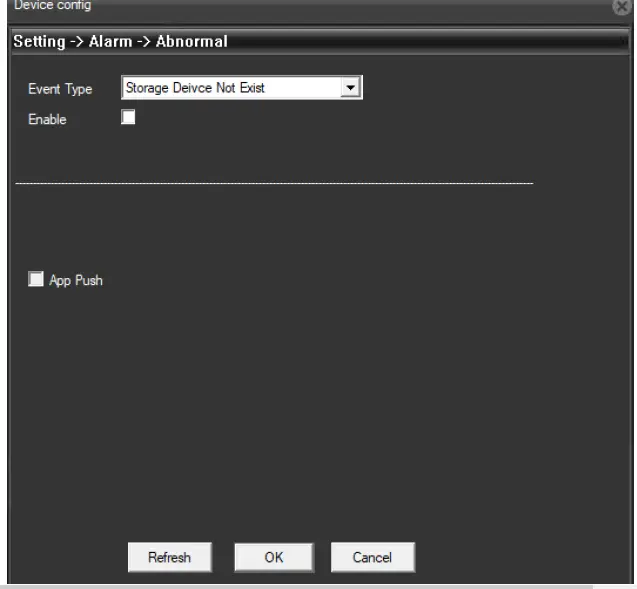Close the Device config window
The height and width of the screenshot is (589, 637).
click(622, 6)
